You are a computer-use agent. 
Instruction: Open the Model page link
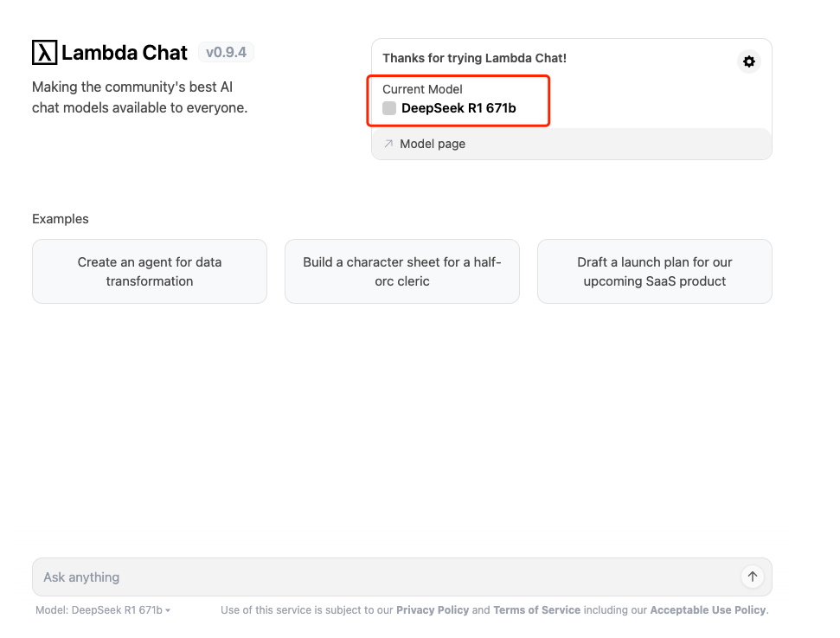click(432, 144)
